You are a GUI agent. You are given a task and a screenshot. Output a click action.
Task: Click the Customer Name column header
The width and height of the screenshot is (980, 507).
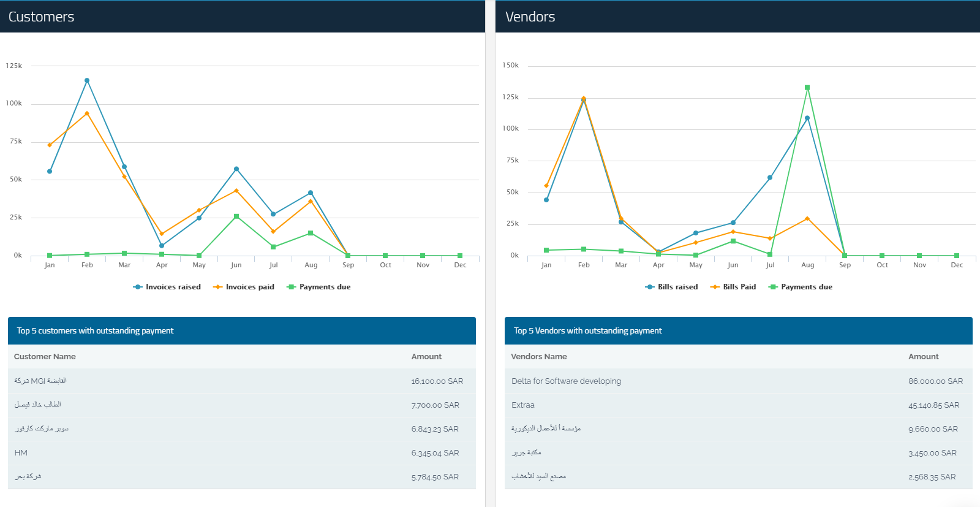(45, 357)
